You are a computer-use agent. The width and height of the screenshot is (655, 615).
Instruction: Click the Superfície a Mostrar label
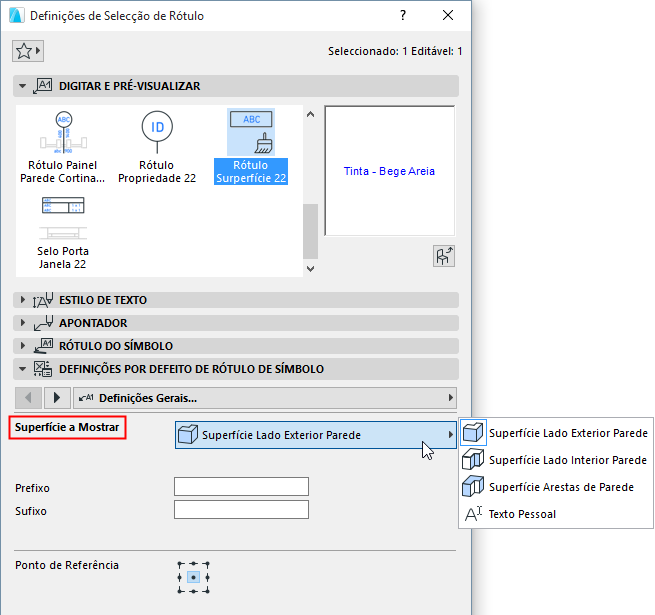click(x=67, y=427)
